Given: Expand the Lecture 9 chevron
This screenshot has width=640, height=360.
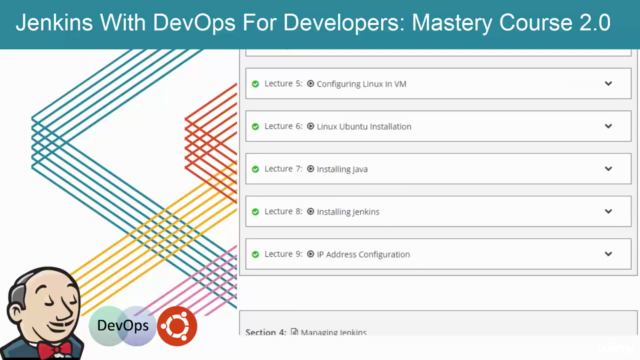Looking at the screenshot, I should point(608,254).
